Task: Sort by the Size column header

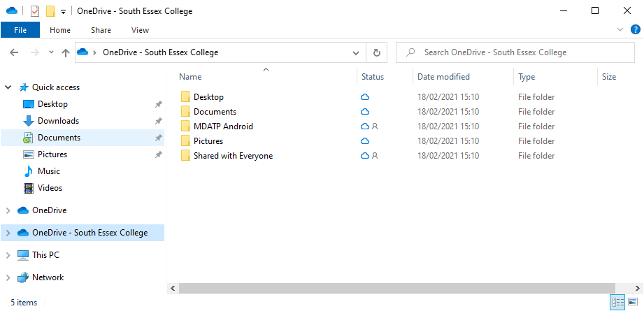Action: click(x=609, y=77)
